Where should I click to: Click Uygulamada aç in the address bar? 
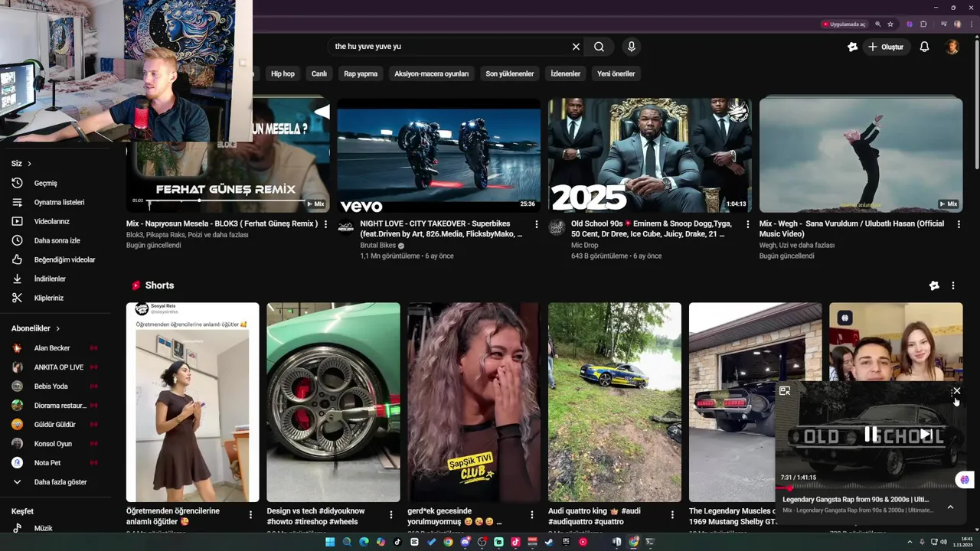[844, 24]
